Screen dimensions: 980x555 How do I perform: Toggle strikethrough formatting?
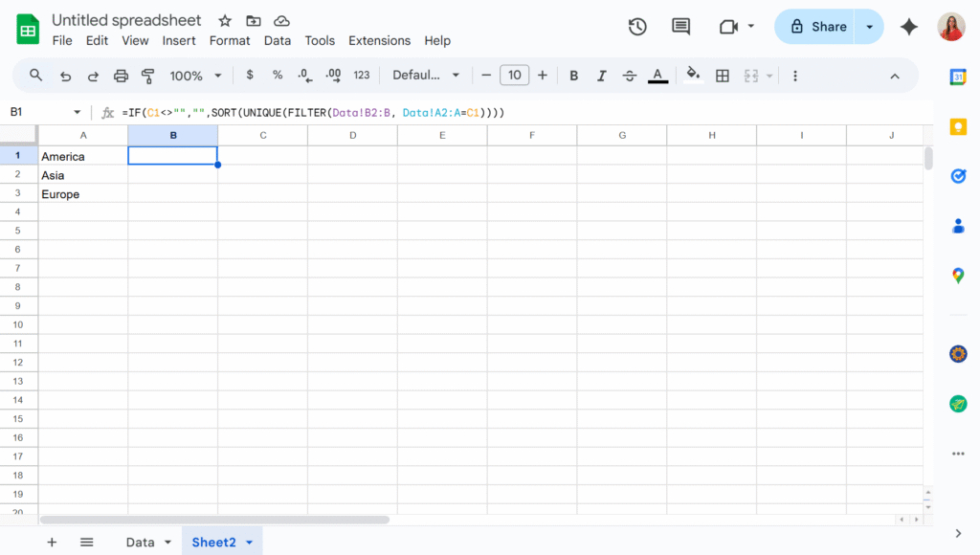pos(629,76)
